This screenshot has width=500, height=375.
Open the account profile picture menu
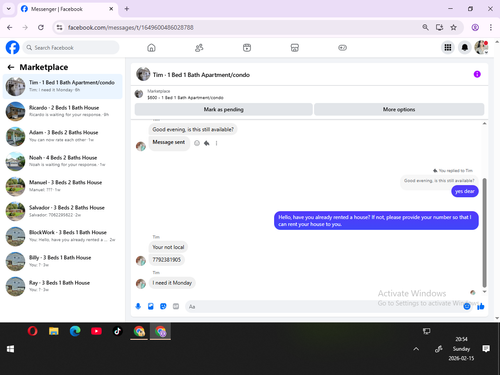point(481,48)
